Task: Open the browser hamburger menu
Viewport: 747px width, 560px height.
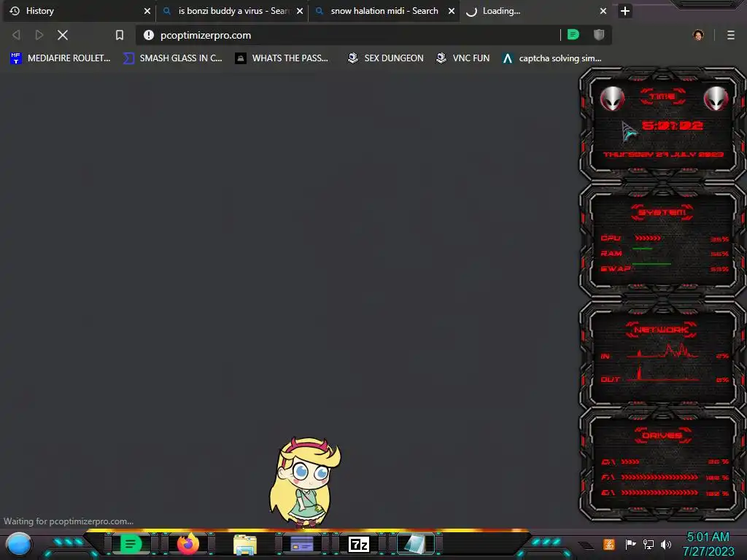Action: click(x=731, y=35)
